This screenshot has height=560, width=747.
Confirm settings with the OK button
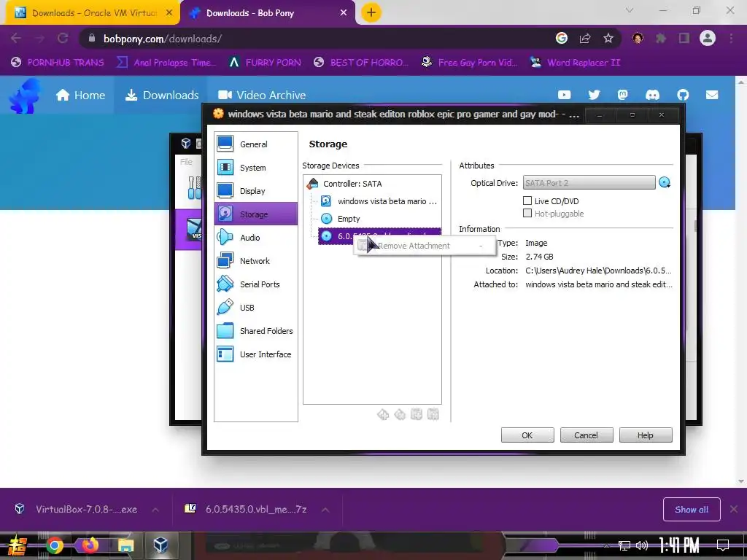[527, 435]
